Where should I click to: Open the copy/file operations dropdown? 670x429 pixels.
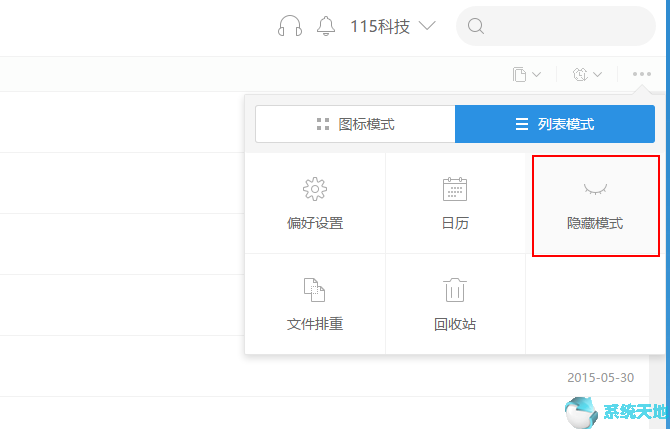tap(527, 74)
